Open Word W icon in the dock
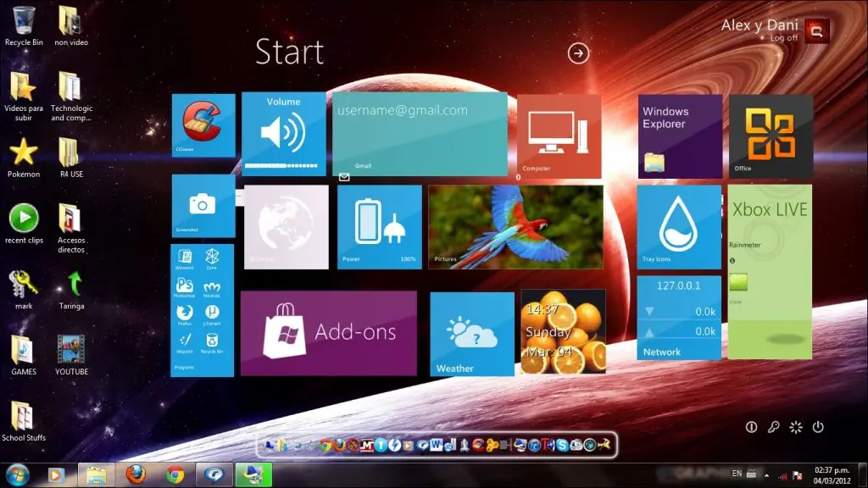 [x=437, y=444]
